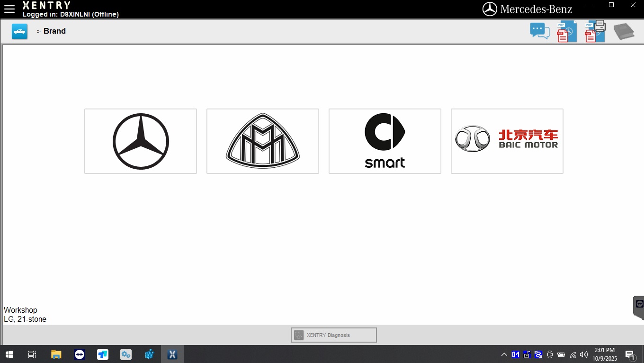Open the Windows notification center
The width and height of the screenshot is (644, 363).
[x=630, y=354]
